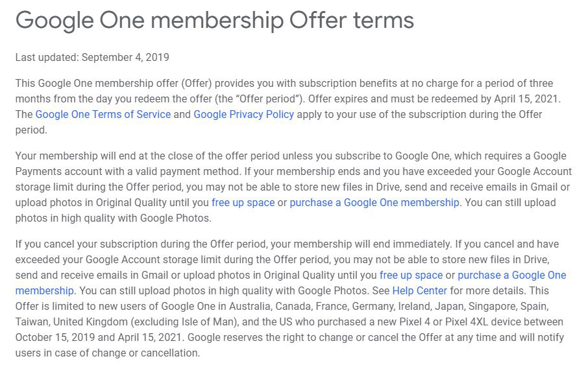Click "purchase a Google One" link in last paragraph

click(x=511, y=275)
